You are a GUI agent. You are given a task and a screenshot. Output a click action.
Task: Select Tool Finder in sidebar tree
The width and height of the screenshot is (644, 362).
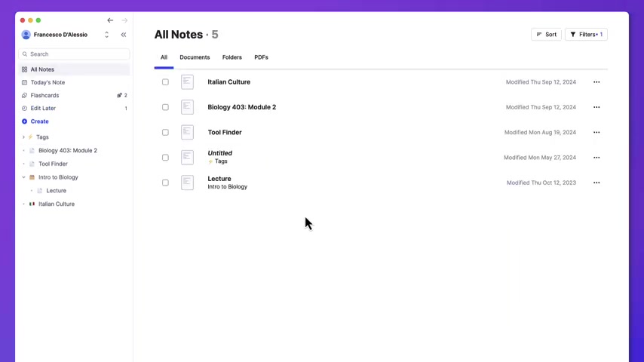coord(53,164)
